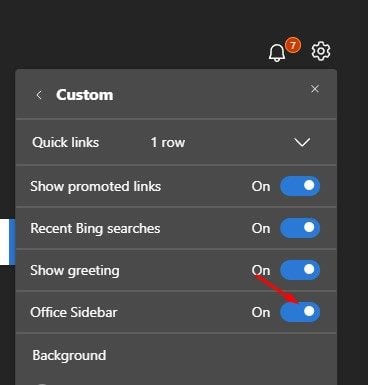
Task: Open the page settings gear icon
Action: [321, 51]
